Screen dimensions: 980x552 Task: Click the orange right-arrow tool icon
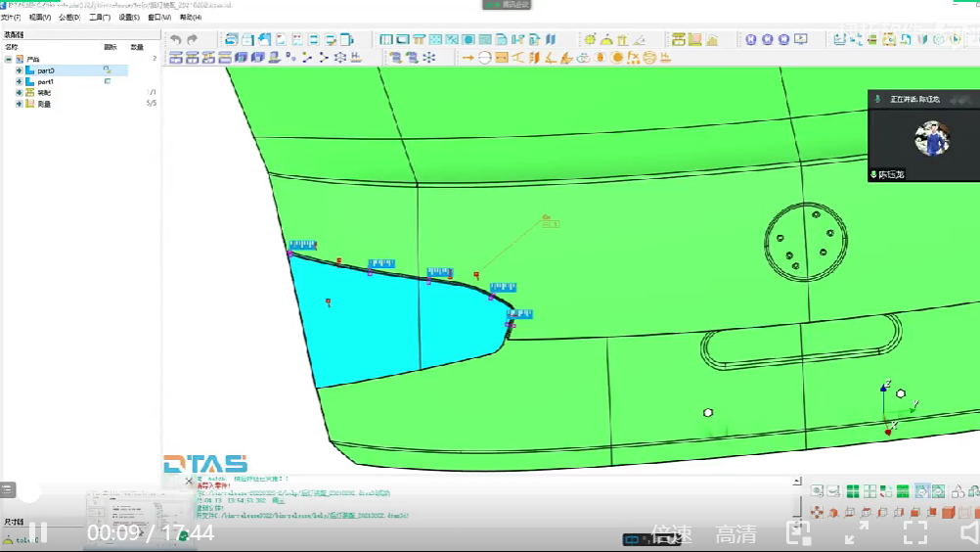(468, 58)
